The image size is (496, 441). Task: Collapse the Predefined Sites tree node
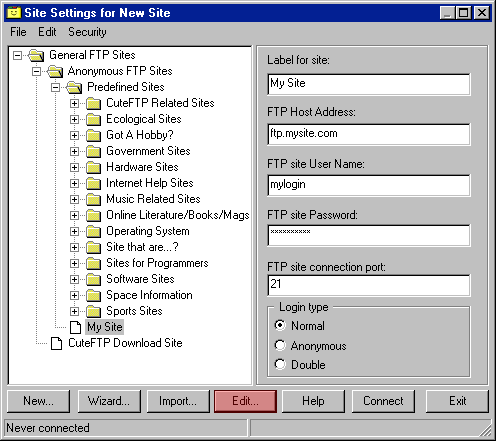pos(55,87)
